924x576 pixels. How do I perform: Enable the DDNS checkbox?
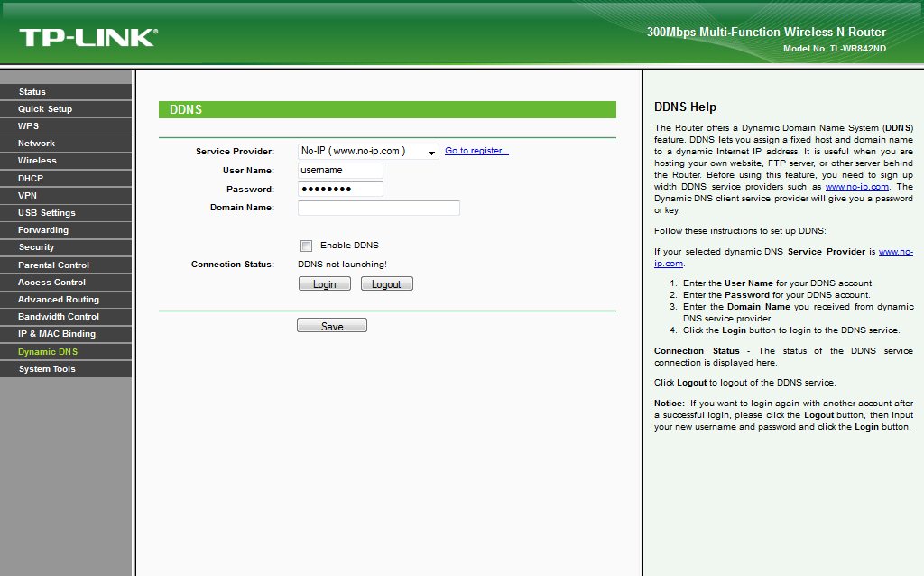(x=307, y=246)
